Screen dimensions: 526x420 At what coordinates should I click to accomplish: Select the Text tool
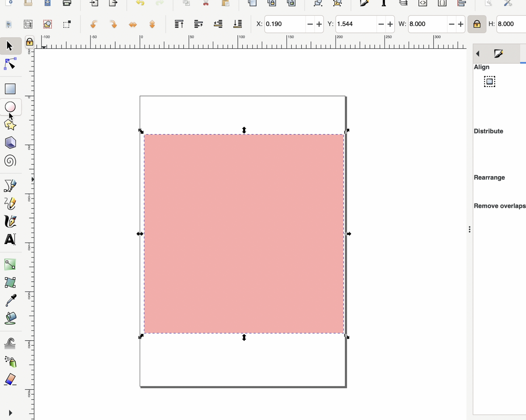click(x=10, y=239)
